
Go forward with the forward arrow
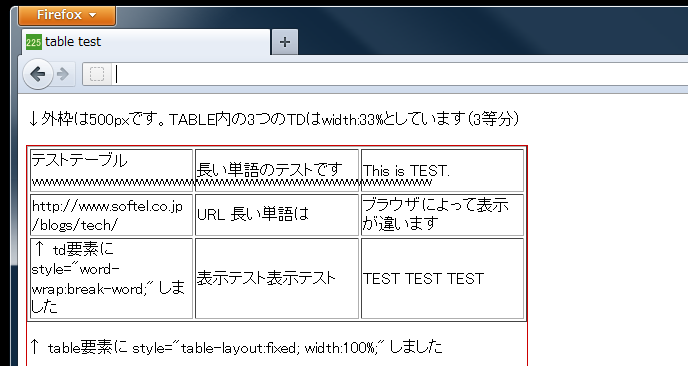click(63, 74)
